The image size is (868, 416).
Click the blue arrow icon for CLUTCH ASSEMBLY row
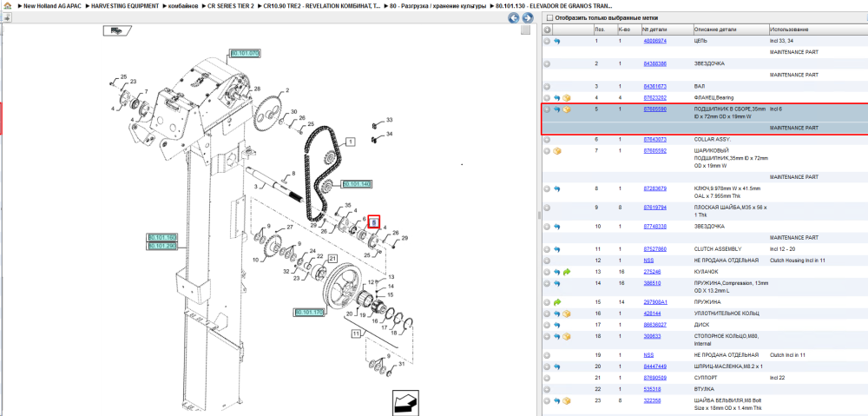tap(557, 249)
